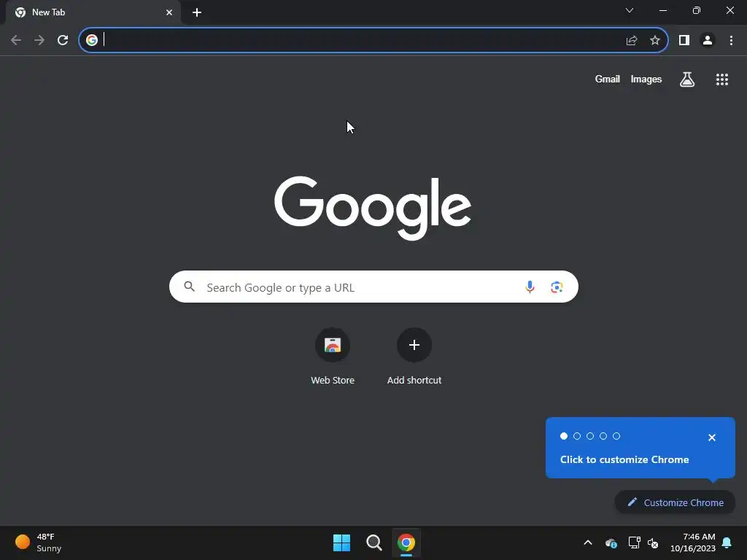The width and height of the screenshot is (747, 560).
Task: Click the Google icon in address bar
Action: point(92,40)
